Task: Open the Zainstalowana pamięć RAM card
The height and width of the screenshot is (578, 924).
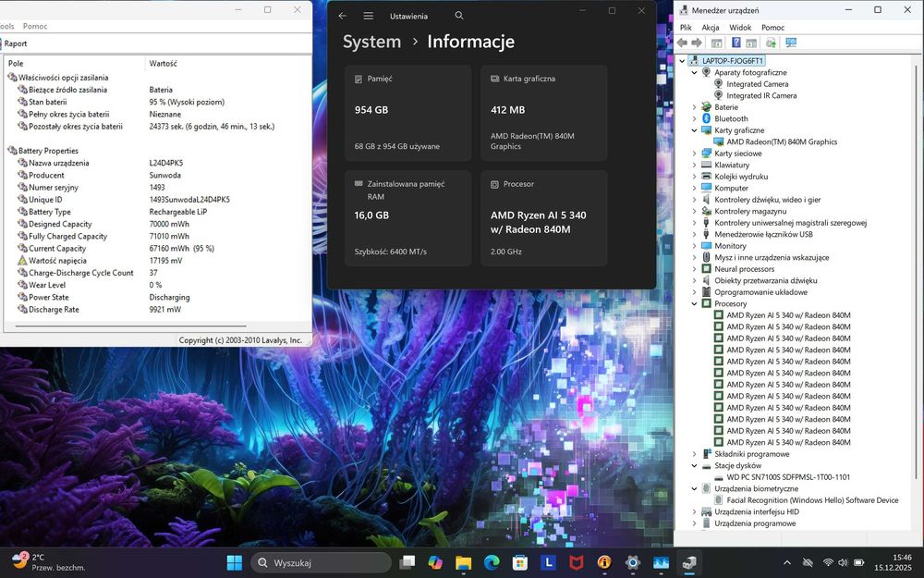Action: (407, 218)
